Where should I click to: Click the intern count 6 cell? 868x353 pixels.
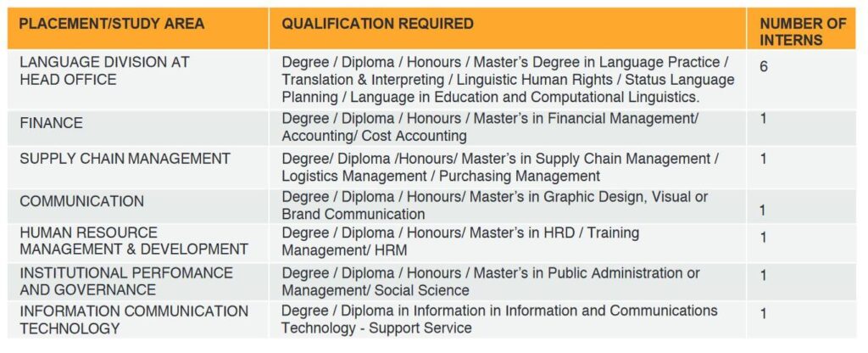tap(764, 65)
